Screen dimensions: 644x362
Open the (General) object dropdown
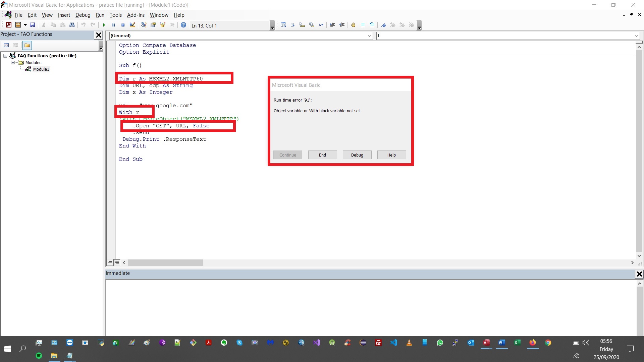coord(369,36)
